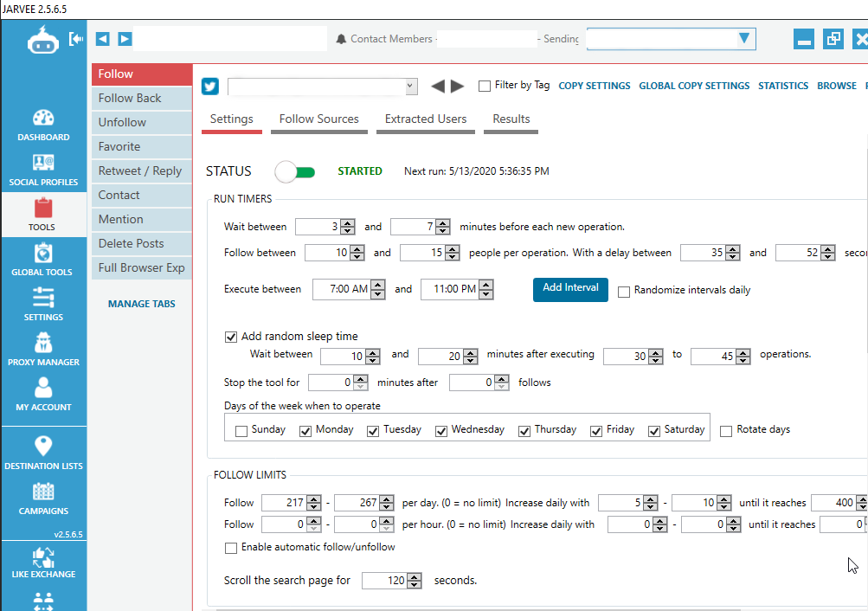868x611 pixels.
Task: Collapse the sidebar with arrow icon
Action: pyautogui.click(x=76, y=39)
